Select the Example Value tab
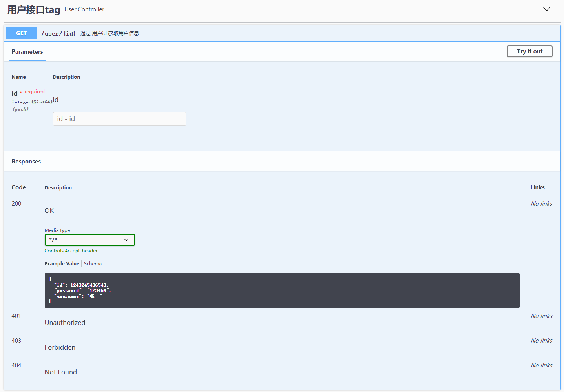This screenshot has width=564, height=392. pyautogui.click(x=62, y=264)
